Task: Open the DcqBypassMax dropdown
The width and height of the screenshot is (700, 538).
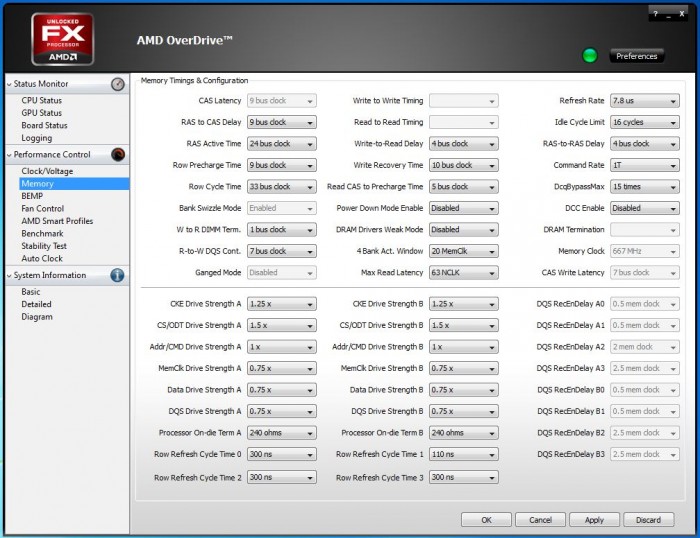Action: click(x=645, y=187)
